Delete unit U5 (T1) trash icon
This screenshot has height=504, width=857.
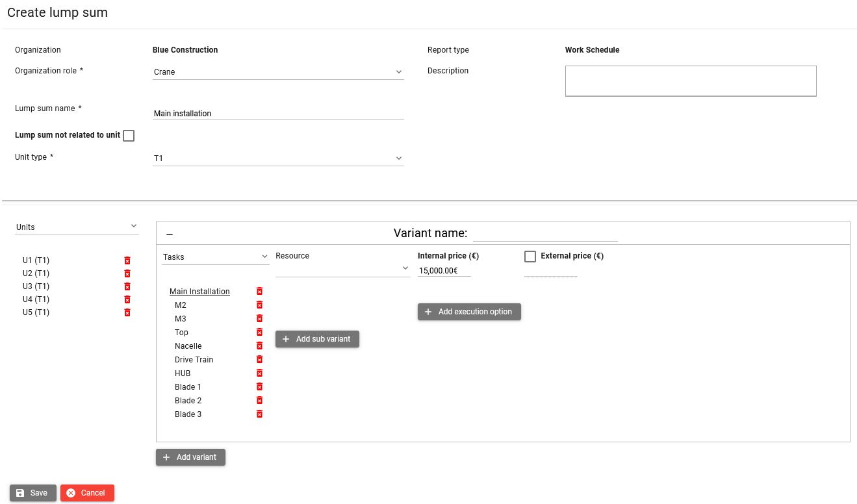pyautogui.click(x=127, y=312)
